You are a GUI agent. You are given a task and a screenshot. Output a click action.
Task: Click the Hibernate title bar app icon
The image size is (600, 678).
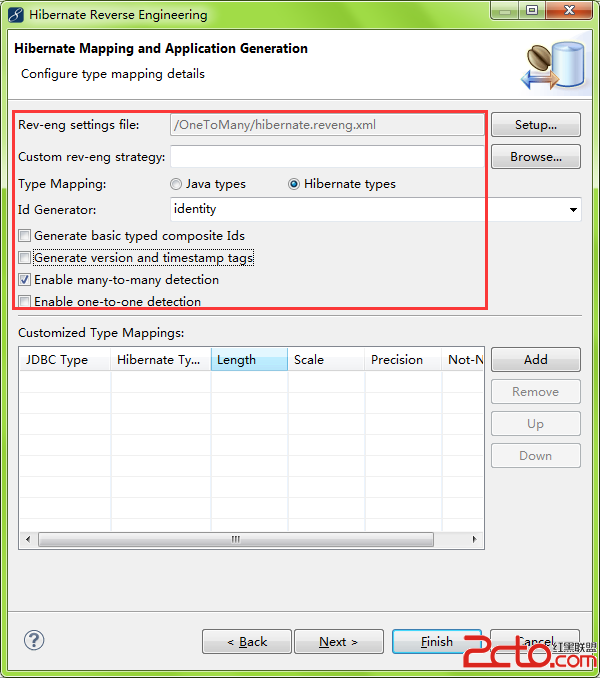pos(16,15)
